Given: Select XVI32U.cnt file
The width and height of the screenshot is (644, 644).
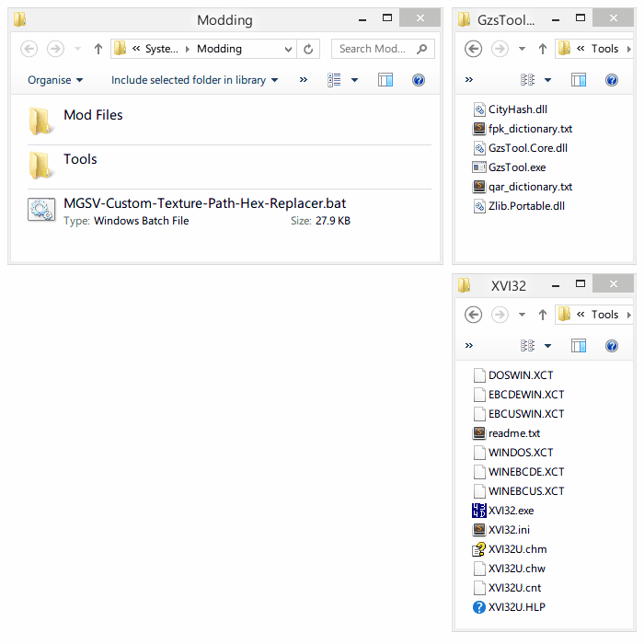Looking at the screenshot, I should point(507,587).
